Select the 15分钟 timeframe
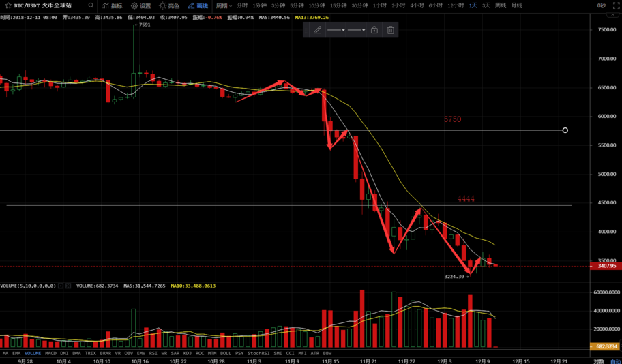The height and width of the screenshot is (364, 622). point(338,5)
